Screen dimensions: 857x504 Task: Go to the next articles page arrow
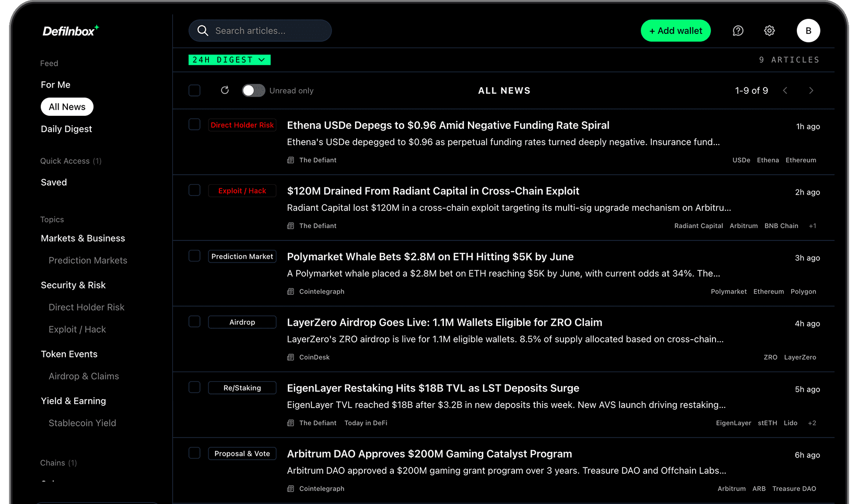pyautogui.click(x=811, y=90)
